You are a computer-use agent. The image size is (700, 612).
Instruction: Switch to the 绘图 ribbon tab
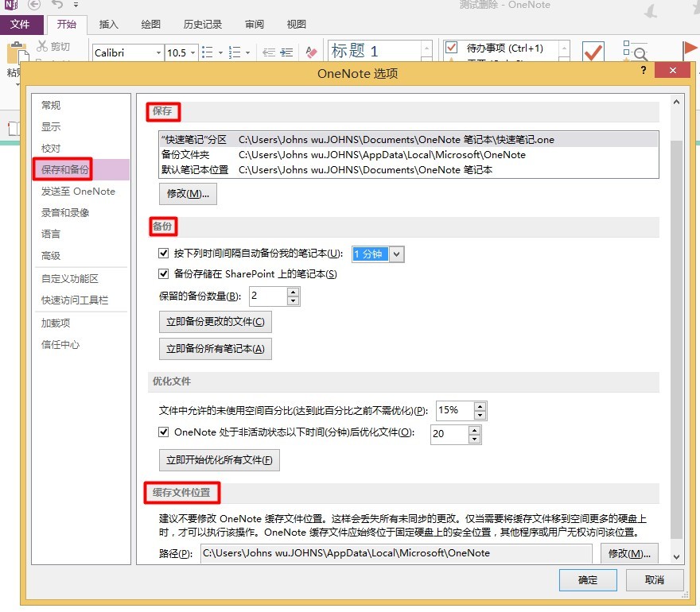(x=150, y=25)
